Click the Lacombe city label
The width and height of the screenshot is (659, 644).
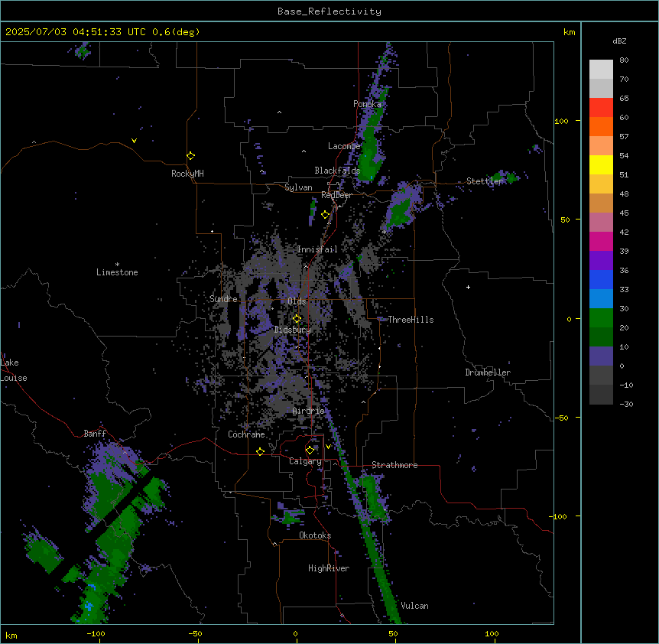pos(344,146)
